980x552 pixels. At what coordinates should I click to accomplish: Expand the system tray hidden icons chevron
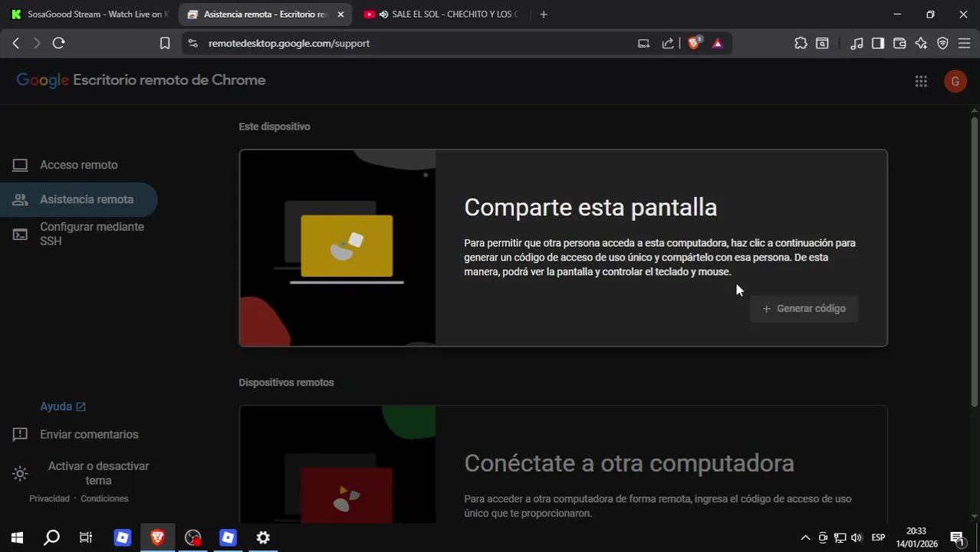(805, 537)
